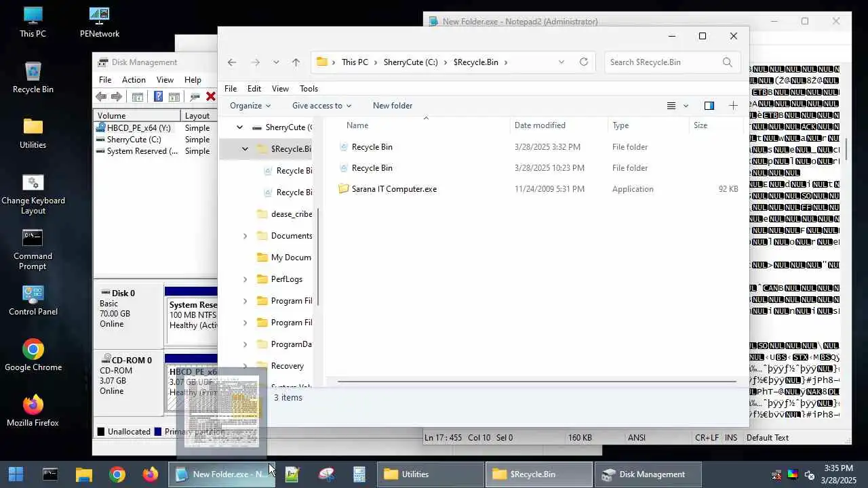Click the file list horizontal scrollbar

pos(536,382)
